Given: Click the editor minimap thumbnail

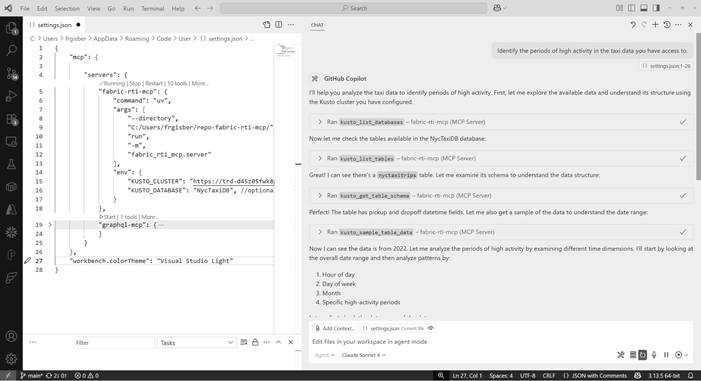Looking at the screenshot, I should coord(285,50).
